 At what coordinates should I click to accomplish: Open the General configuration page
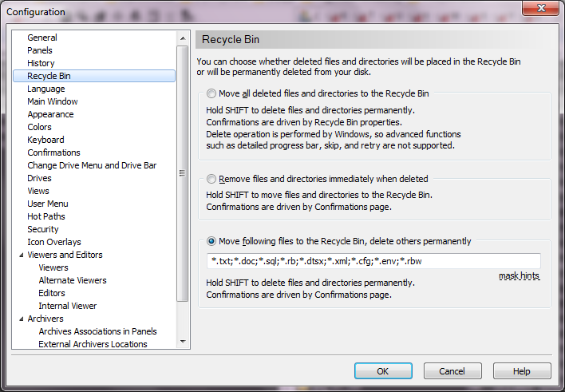42,38
